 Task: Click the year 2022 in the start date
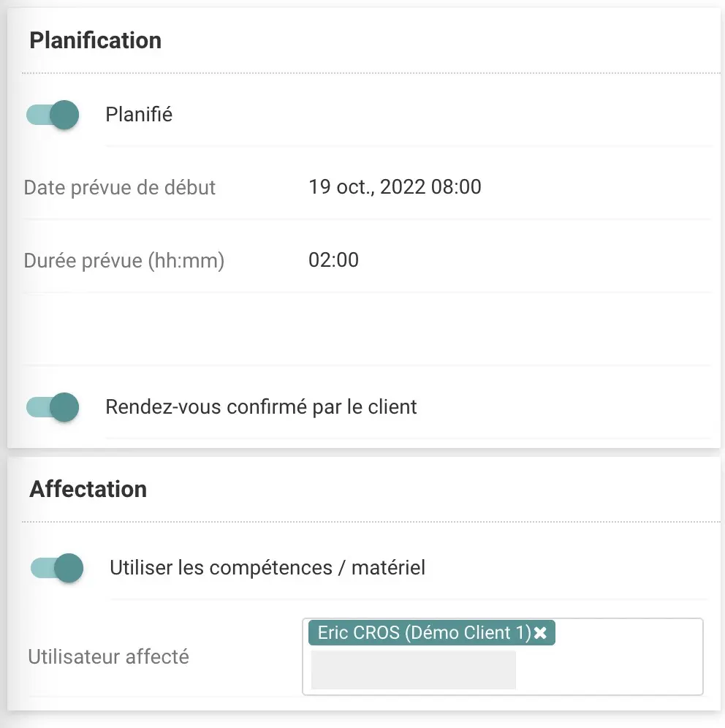402,187
